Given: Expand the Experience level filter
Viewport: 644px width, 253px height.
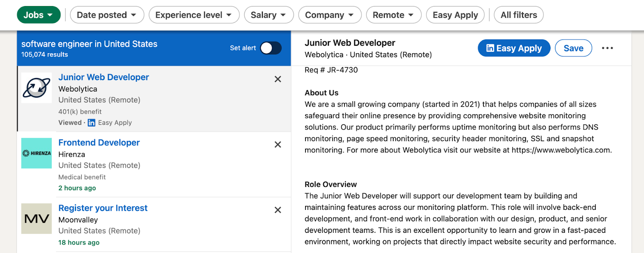Looking at the screenshot, I should (194, 15).
